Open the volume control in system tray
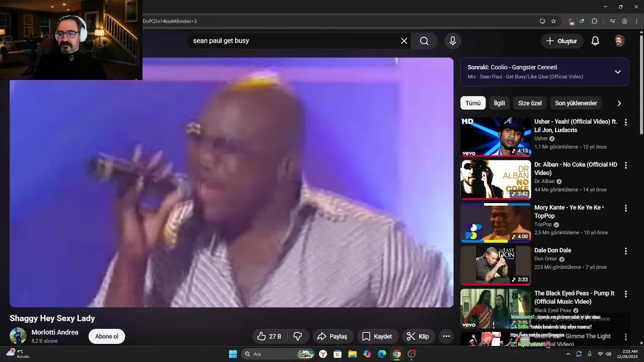The image size is (644, 362). tap(609, 354)
